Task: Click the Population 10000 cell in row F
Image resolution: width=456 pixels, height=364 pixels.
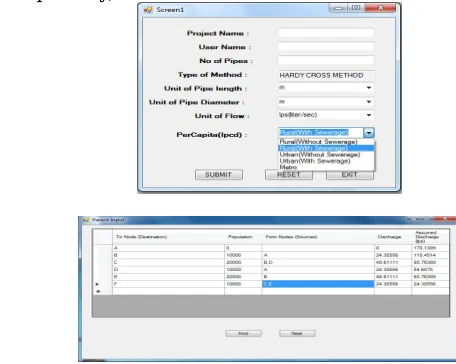Action: coord(243,284)
